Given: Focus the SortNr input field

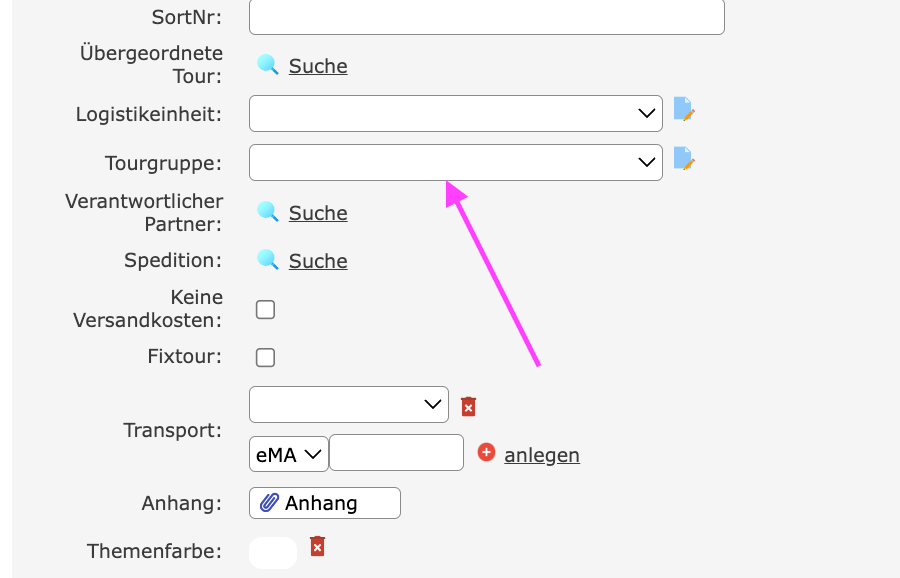Looking at the screenshot, I should tap(486, 17).
